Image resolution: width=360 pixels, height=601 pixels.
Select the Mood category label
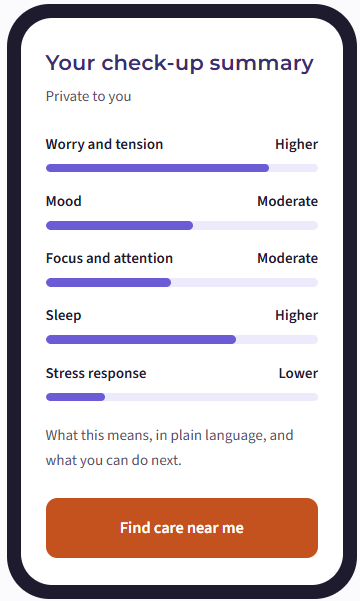click(x=64, y=201)
